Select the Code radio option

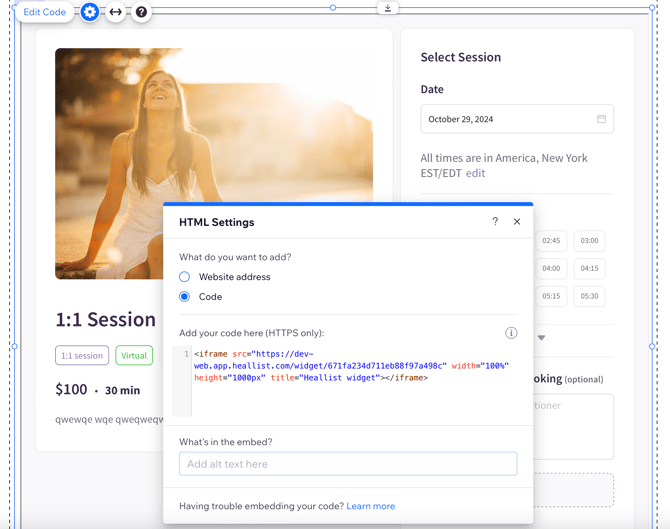pyautogui.click(x=185, y=297)
